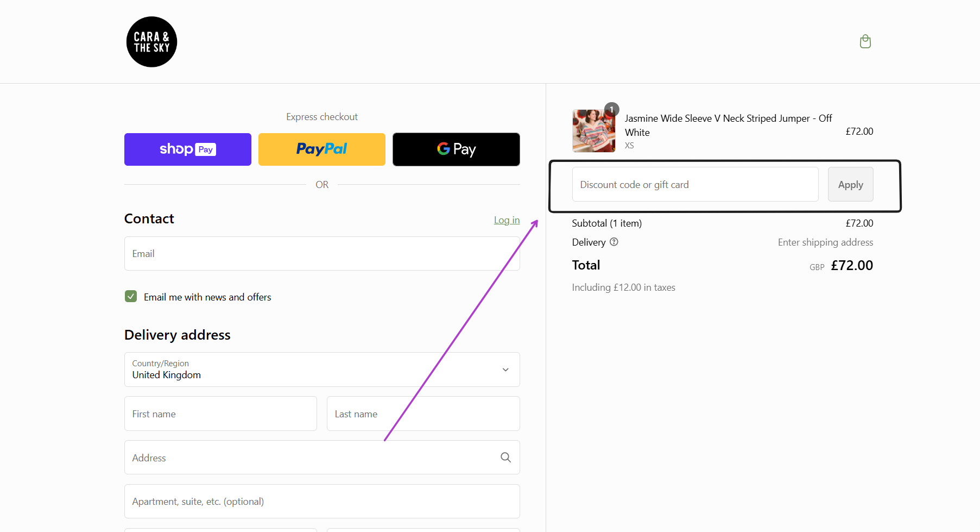Expand the Country/Region dropdown
Screen dimensions: 980x532
322,370
